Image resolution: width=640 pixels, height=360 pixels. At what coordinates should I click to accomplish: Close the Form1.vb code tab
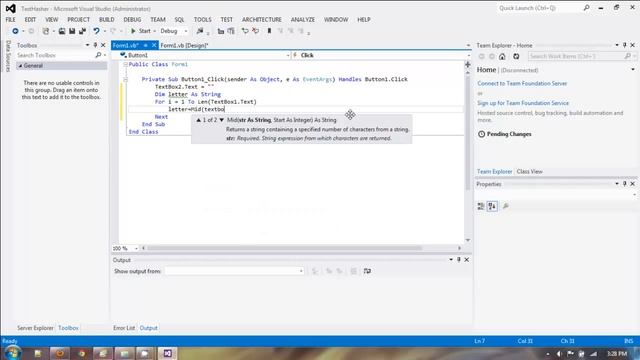pyautogui.click(x=154, y=45)
